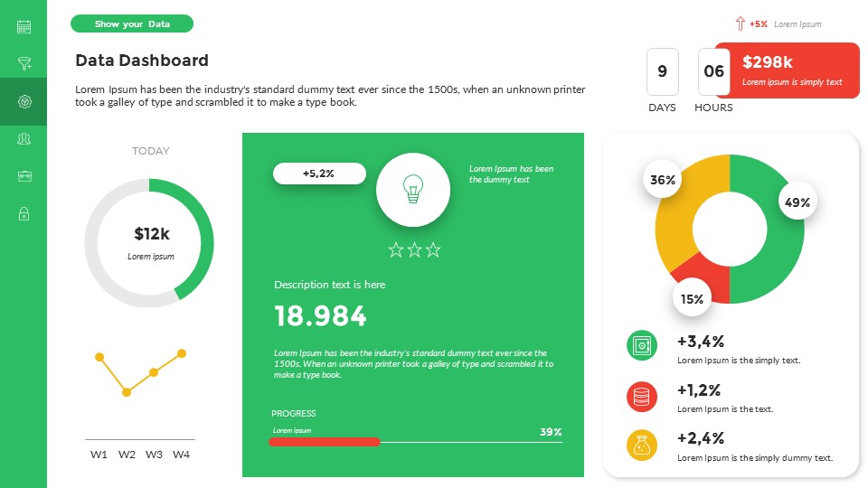Click the funnel filter icon in sidebar
The image size is (868, 488).
[24, 63]
